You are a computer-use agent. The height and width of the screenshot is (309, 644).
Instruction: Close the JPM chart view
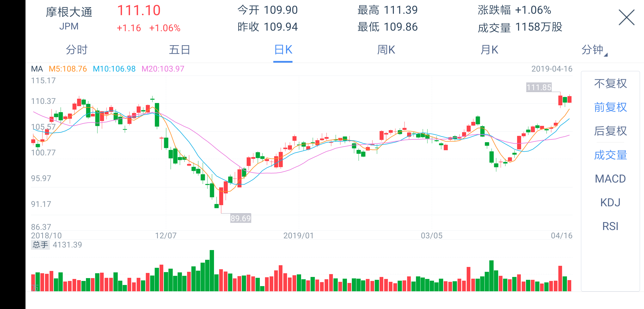626,18
